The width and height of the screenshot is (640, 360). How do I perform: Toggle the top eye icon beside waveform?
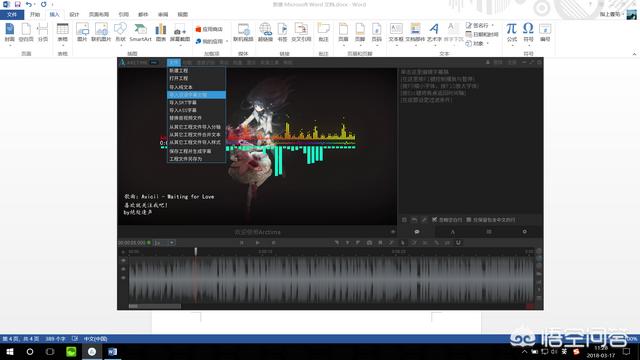click(123, 260)
